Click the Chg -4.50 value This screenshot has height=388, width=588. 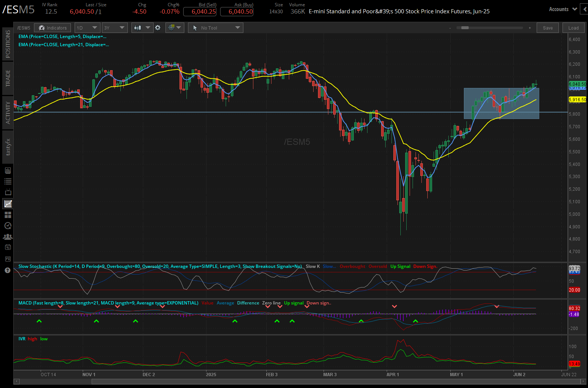pyautogui.click(x=140, y=11)
